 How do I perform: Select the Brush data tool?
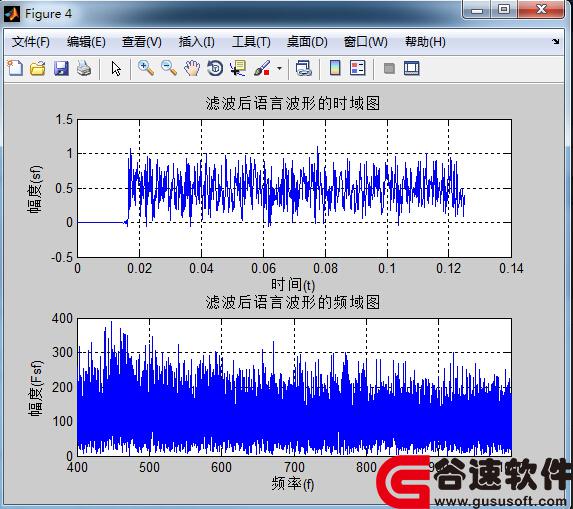pyautogui.click(x=262, y=68)
